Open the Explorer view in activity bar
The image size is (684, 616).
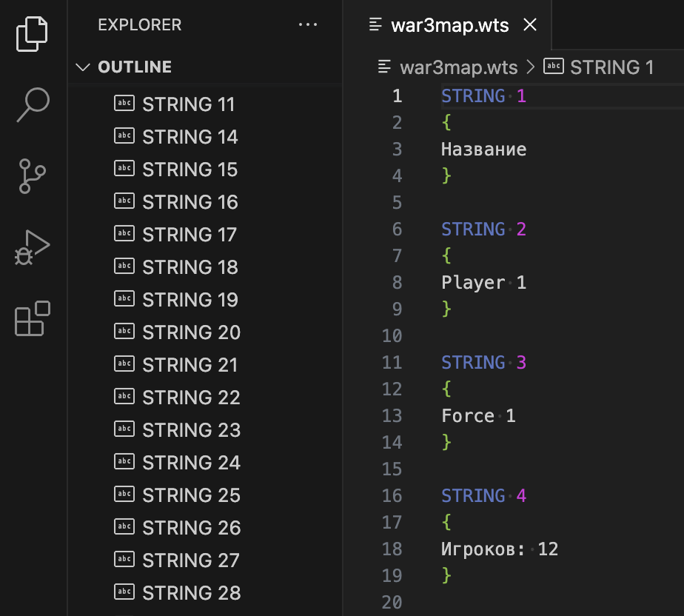pyautogui.click(x=32, y=33)
